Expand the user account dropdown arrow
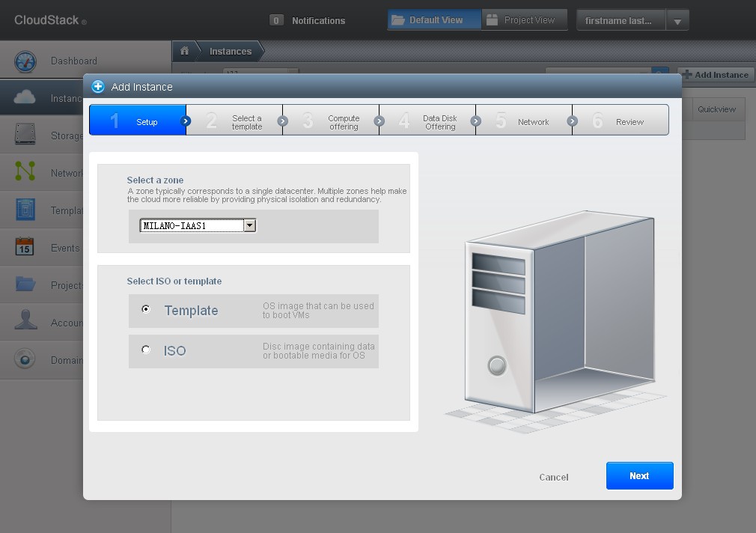The image size is (756, 533). [x=677, y=21]
